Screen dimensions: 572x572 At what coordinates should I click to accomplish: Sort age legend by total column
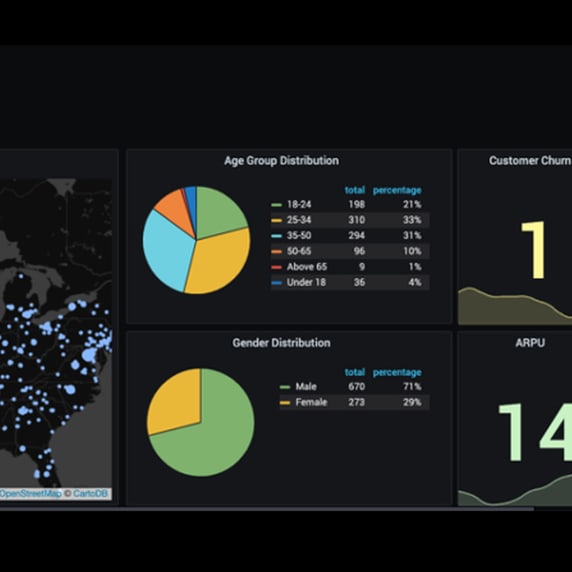point(355,190)
